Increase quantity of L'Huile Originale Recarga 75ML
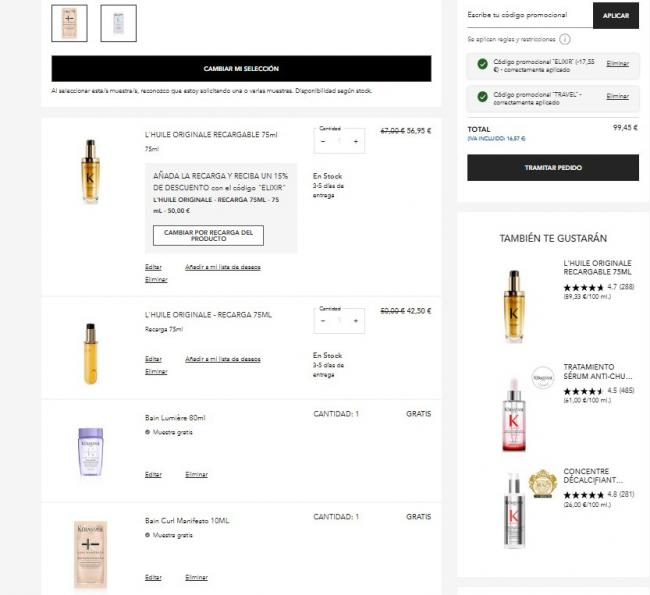This screenshot has height=595, width=650. pyautogui.click(x=356, y=321)
